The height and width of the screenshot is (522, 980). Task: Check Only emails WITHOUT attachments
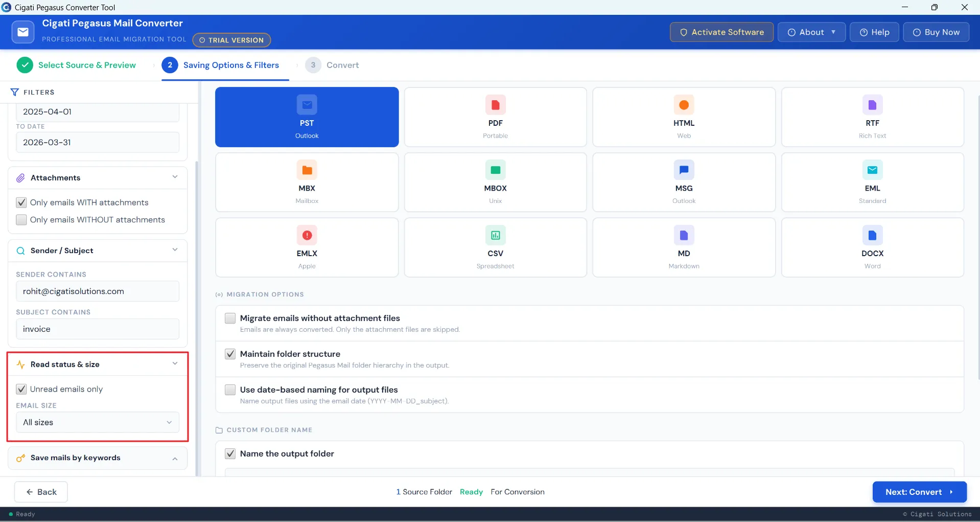(x=21, y=220)
